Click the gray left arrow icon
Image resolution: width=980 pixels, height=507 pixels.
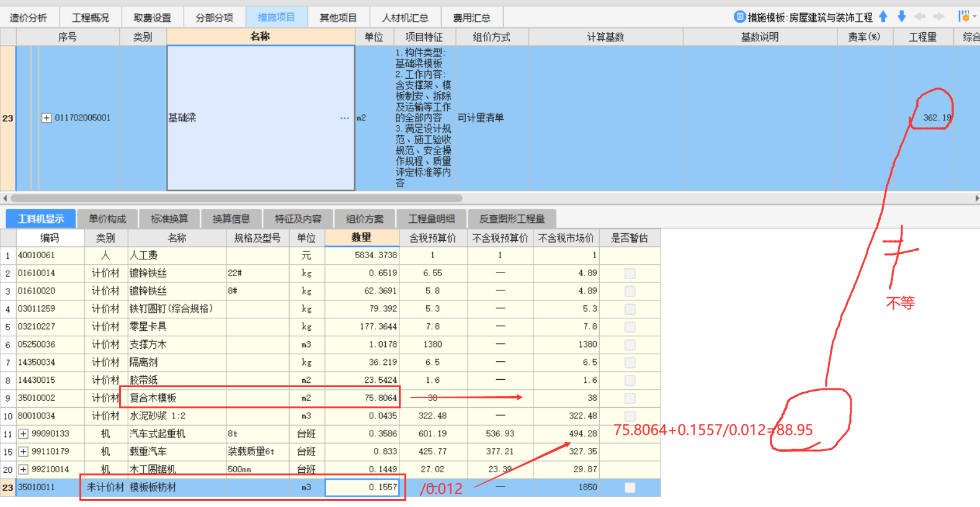(920, 17)
